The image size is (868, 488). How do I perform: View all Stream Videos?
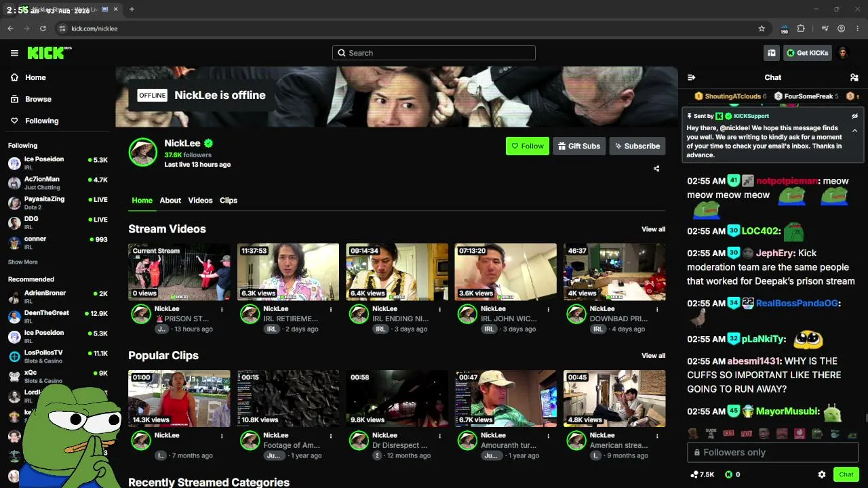654,229
